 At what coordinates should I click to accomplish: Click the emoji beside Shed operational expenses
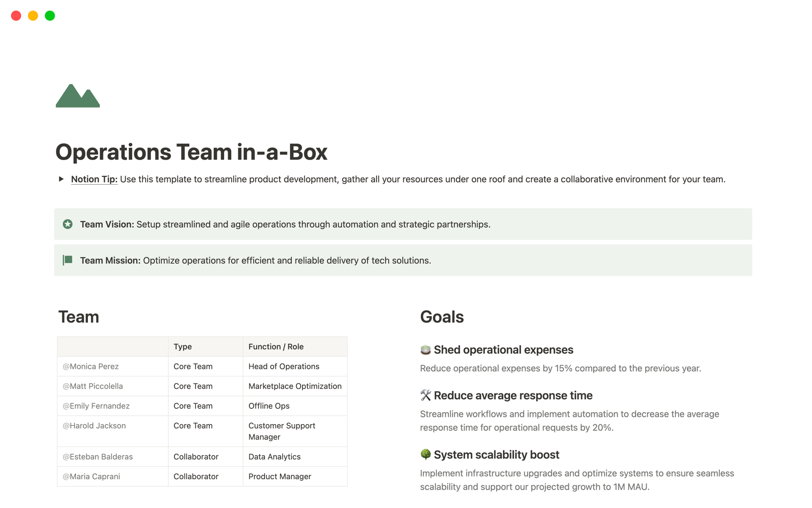pyautogui.click(x=425, y=350)
